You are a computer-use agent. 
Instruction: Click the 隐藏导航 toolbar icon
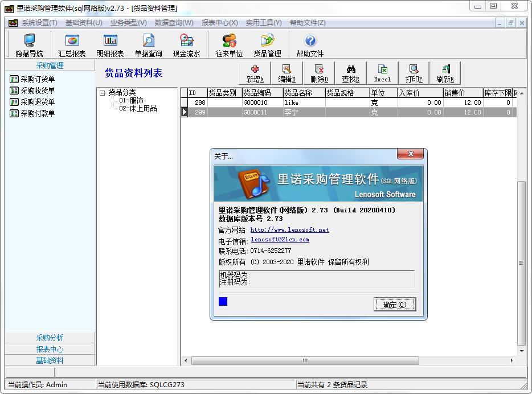tap(29, 45)
